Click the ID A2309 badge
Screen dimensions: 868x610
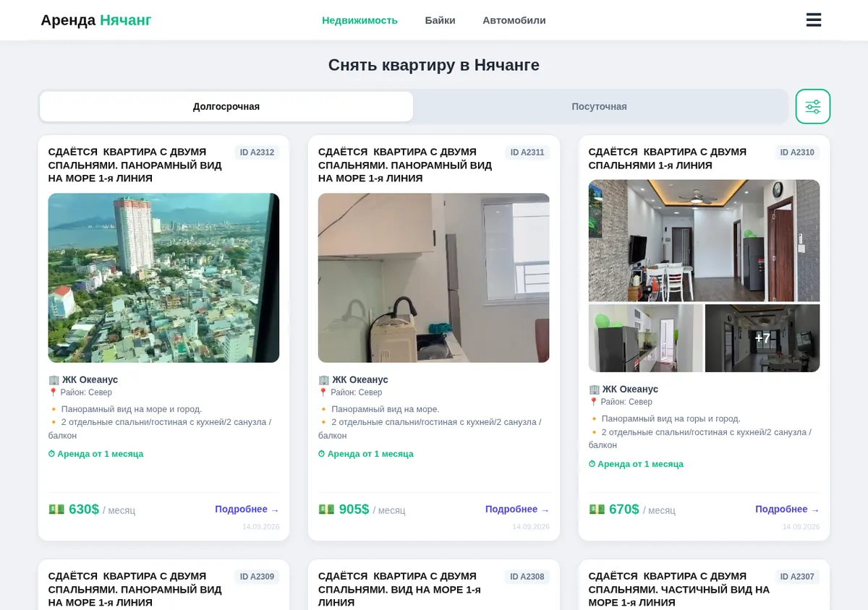(257, 577)
